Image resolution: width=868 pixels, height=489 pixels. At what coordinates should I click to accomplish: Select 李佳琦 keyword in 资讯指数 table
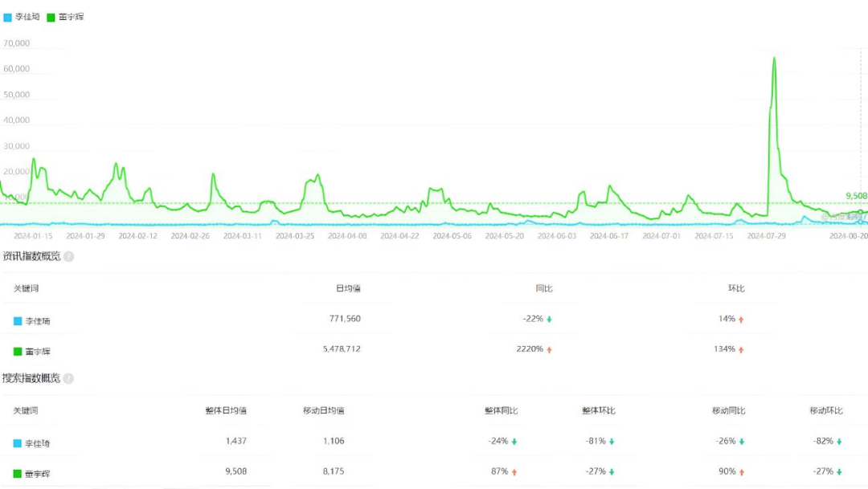[x=38, y=320]
